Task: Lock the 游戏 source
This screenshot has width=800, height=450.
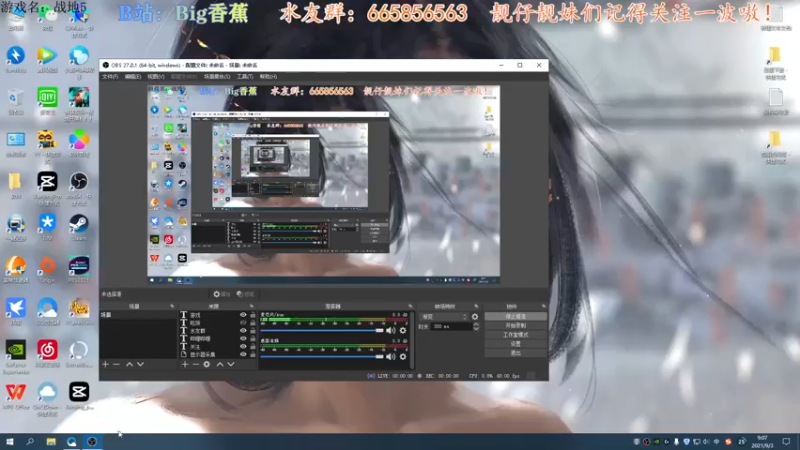Action: click(253, 315)
